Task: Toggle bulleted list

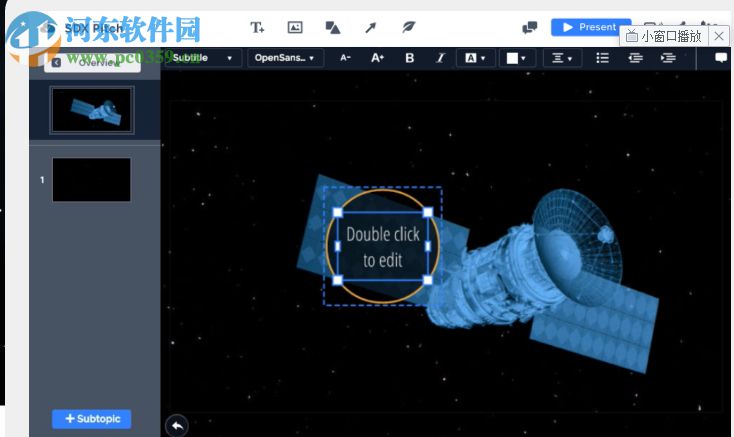Action: click(x=602, y=58)
